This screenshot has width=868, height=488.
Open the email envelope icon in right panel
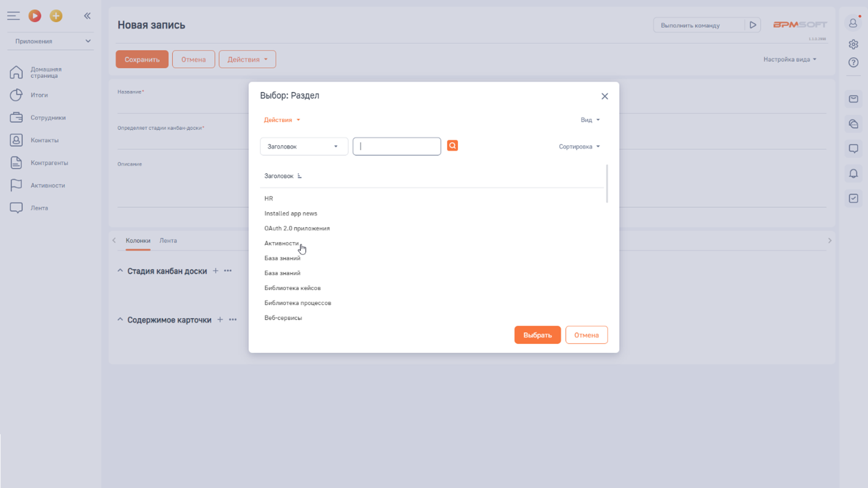[x=853, y=99]
